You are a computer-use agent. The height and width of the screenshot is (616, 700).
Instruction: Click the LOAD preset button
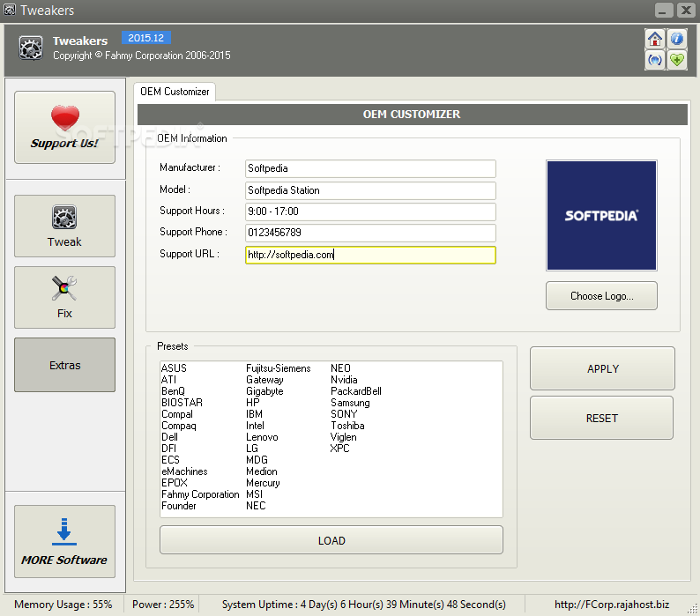(331, 540)
